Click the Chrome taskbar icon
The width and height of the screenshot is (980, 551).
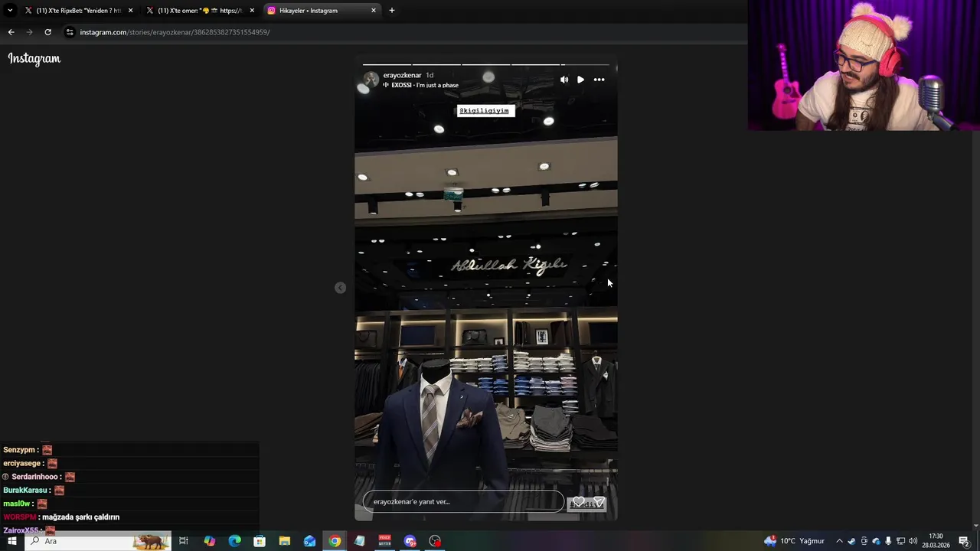335,541
